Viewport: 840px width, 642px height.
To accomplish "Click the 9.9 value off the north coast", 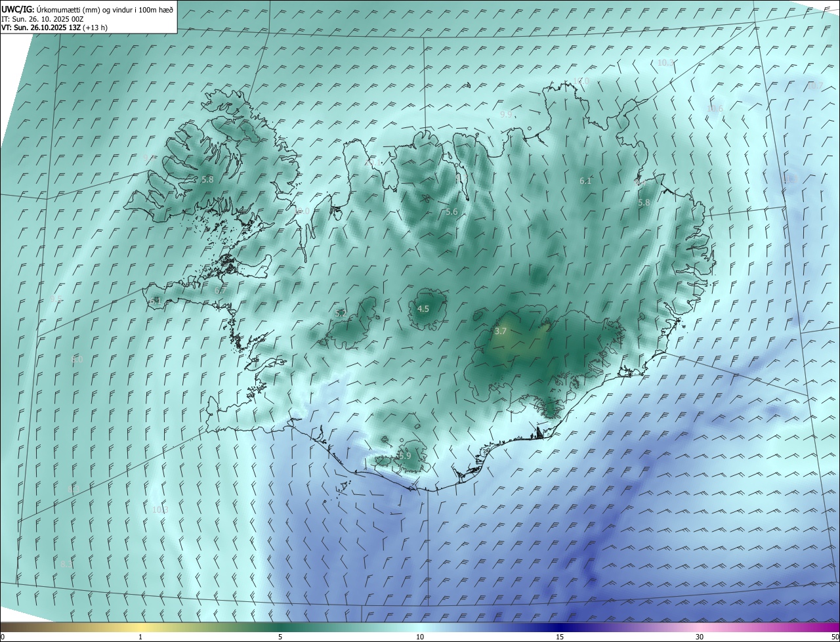I will coord(506,114).
